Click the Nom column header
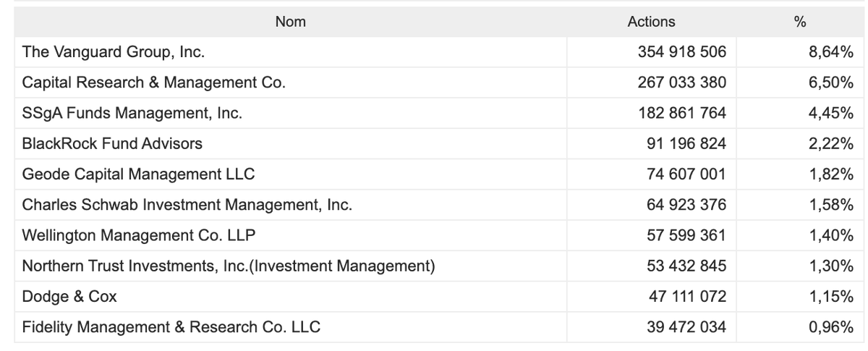The width and height of the screenshot is (868, 351). click(x=290, y=22)
